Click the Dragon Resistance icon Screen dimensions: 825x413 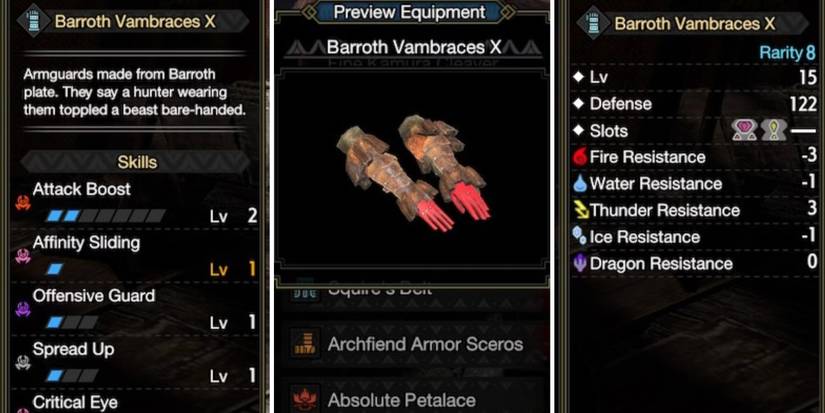[580, 264]
